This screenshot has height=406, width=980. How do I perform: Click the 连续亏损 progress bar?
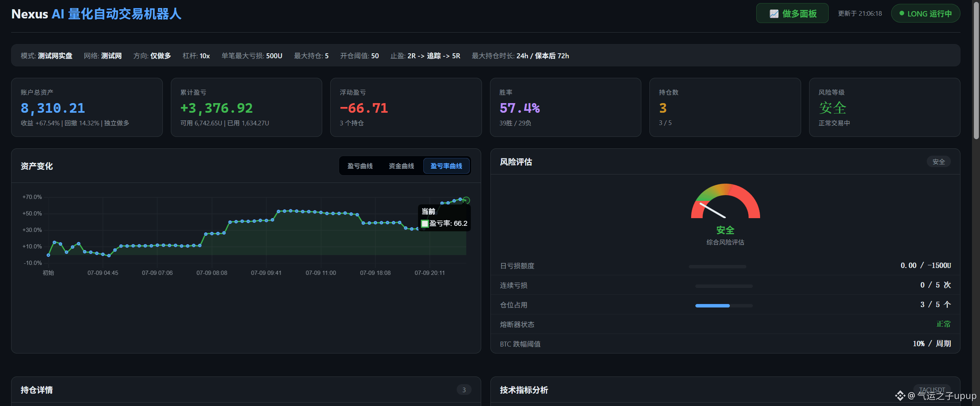[x=724, y=286]
